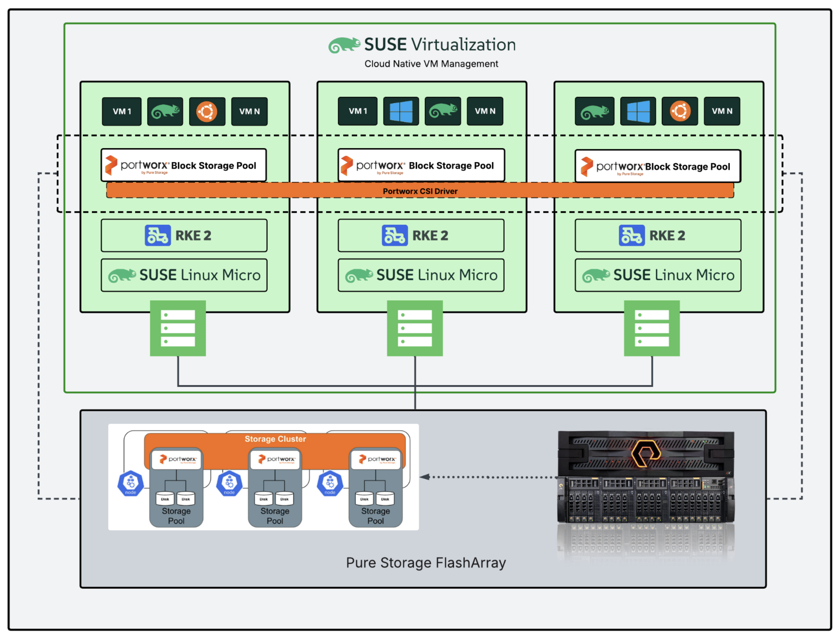Click the chameleon icon beside SUSE Linux Micro
840x638 pixels.
[x=123, y=275]
